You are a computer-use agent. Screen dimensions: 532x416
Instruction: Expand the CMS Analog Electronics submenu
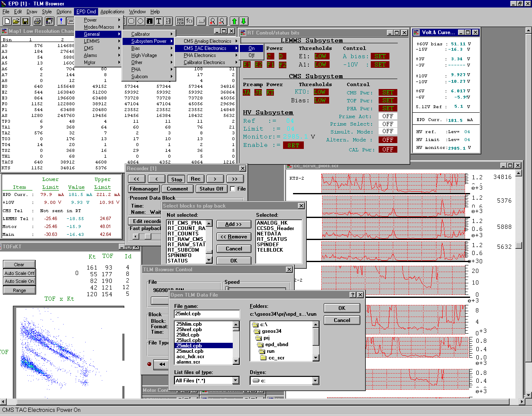pos(207,41)
